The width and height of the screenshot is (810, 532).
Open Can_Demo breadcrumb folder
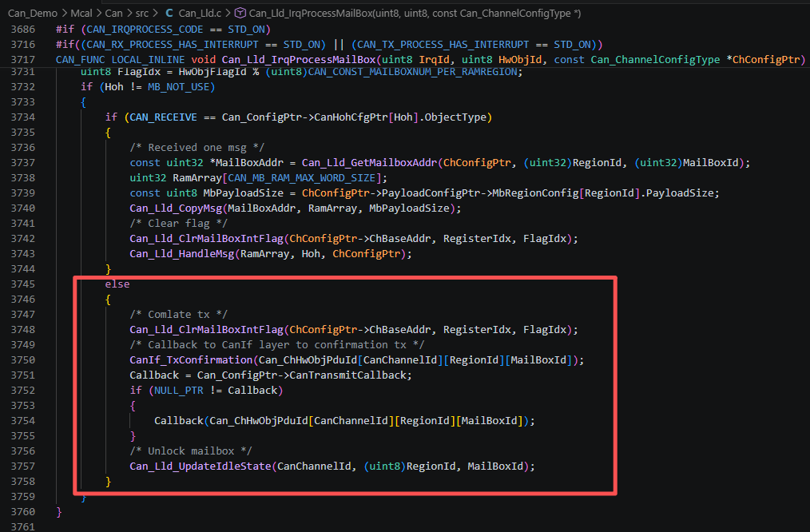tap(33, 14)
